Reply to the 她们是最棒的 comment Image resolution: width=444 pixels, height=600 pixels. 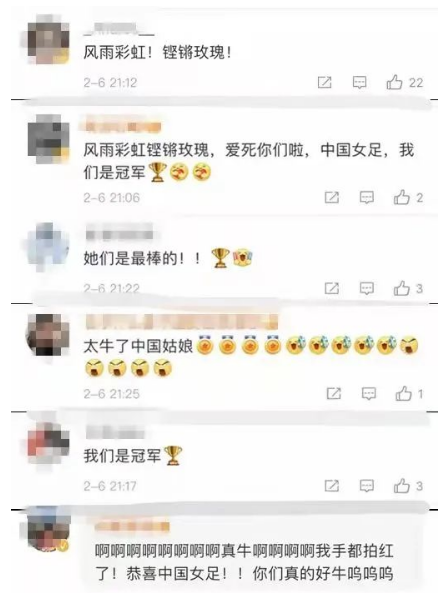[x=367, y=288]
